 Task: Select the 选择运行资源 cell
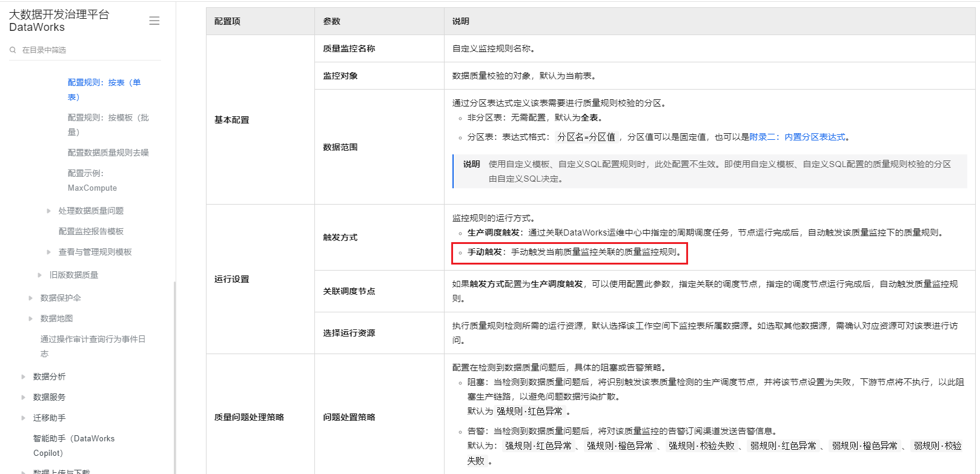(379, 333)
